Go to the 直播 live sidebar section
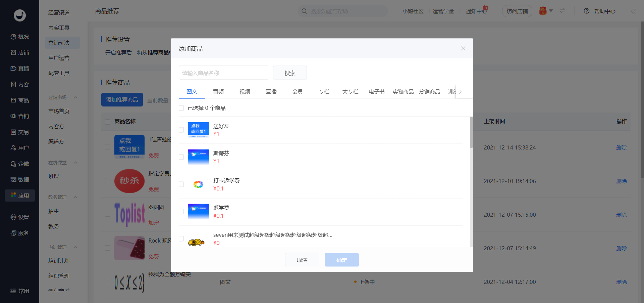This screenshot has width=644, height=303. (19, 69)
